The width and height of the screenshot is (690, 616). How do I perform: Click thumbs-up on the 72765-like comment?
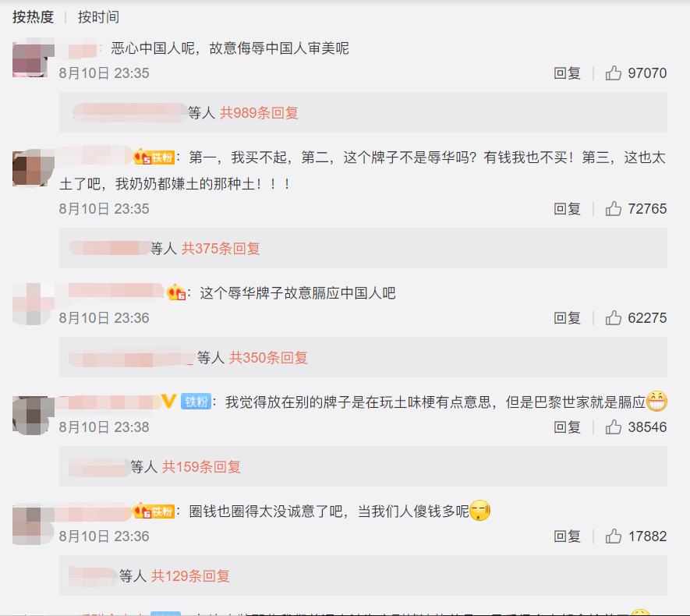coord(613,208)
